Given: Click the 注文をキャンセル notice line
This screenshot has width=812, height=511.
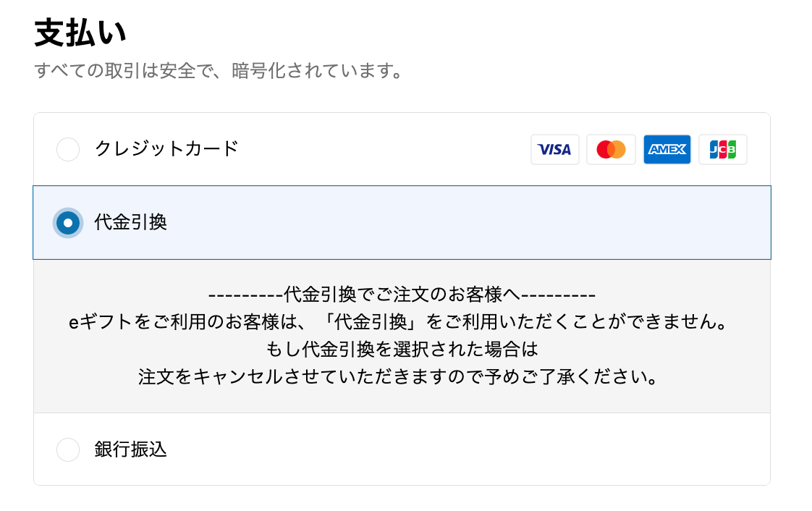Looking at the screenshot, I should coord(402,378).
